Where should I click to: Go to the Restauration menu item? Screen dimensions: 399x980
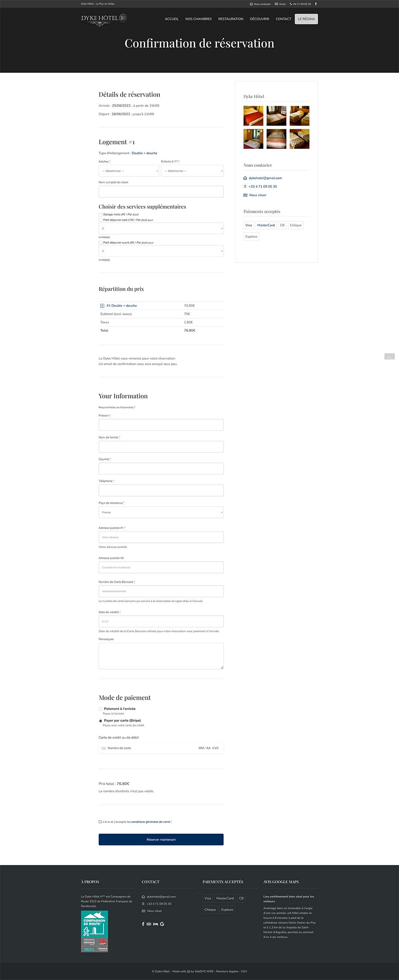230,19
